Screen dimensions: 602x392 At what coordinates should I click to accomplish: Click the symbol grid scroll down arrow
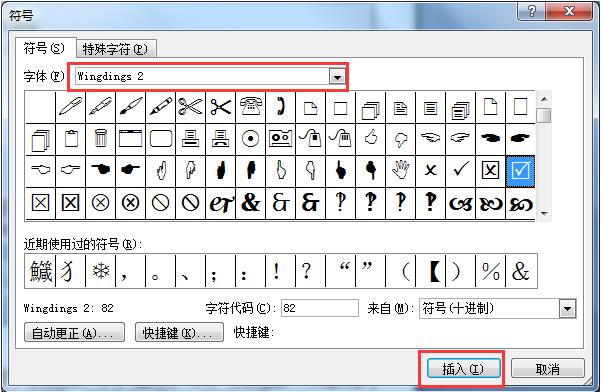[544, 213]
